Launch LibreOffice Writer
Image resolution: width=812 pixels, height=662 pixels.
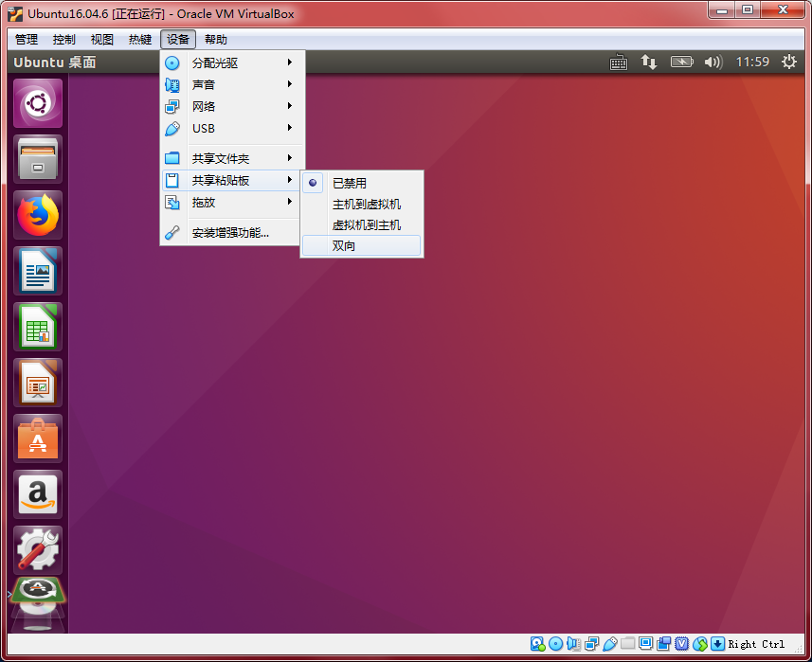pyautogui.click(x=38, y=271)
